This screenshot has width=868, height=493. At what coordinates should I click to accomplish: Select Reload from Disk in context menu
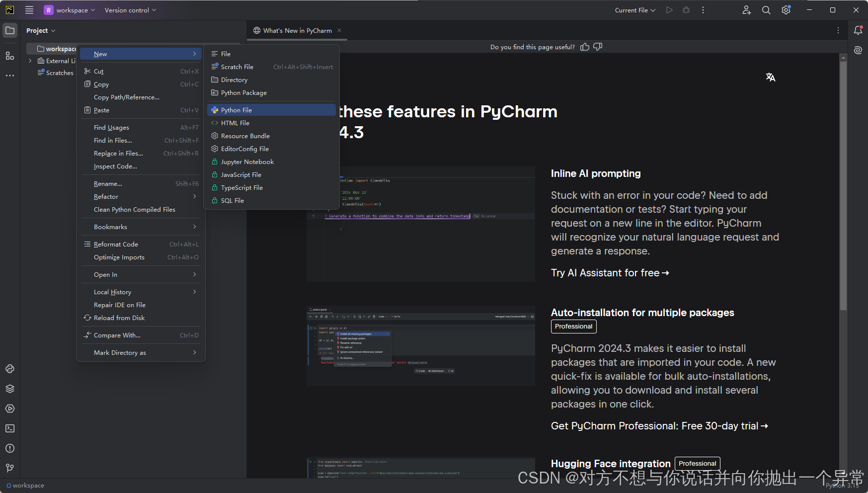(141, 318)
